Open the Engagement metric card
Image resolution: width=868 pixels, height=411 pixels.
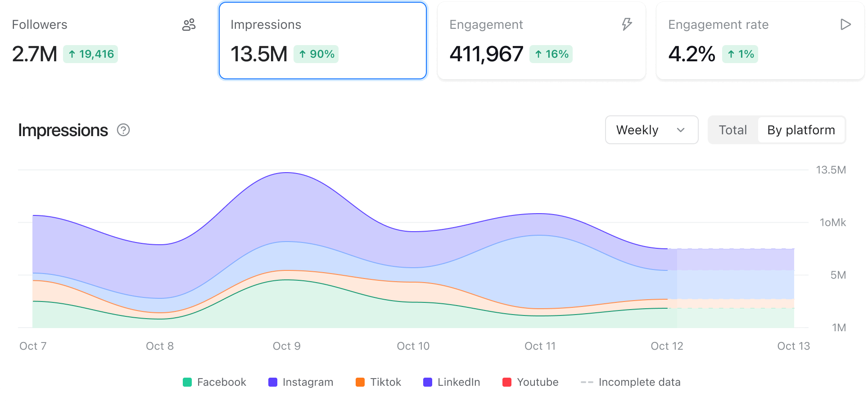point(541,41)
